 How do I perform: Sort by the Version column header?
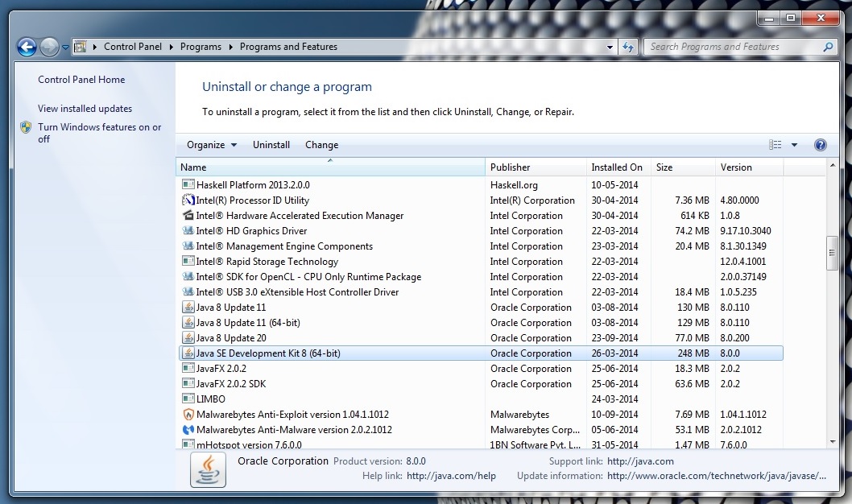749,167
